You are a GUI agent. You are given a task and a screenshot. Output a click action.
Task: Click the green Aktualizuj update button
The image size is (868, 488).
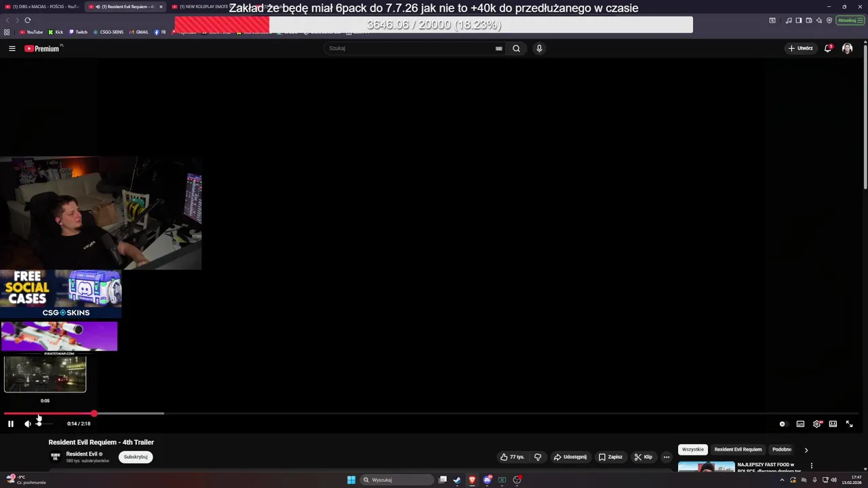850,20
